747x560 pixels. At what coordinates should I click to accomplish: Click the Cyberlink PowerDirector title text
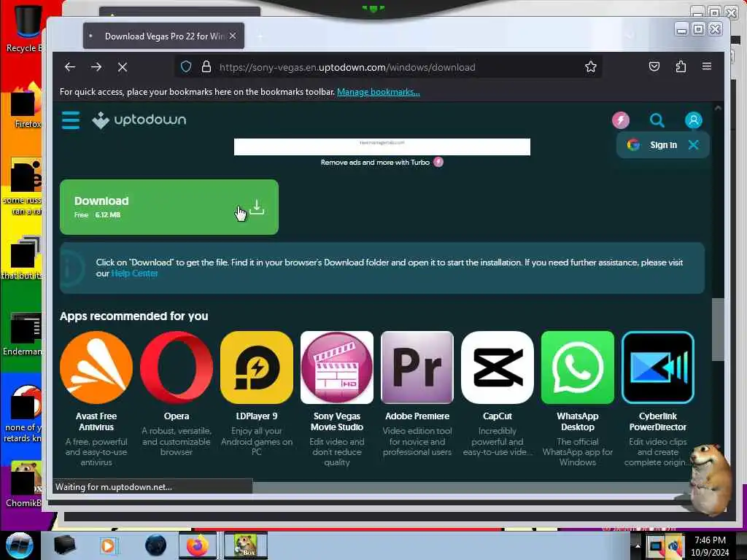pos(658,421)
